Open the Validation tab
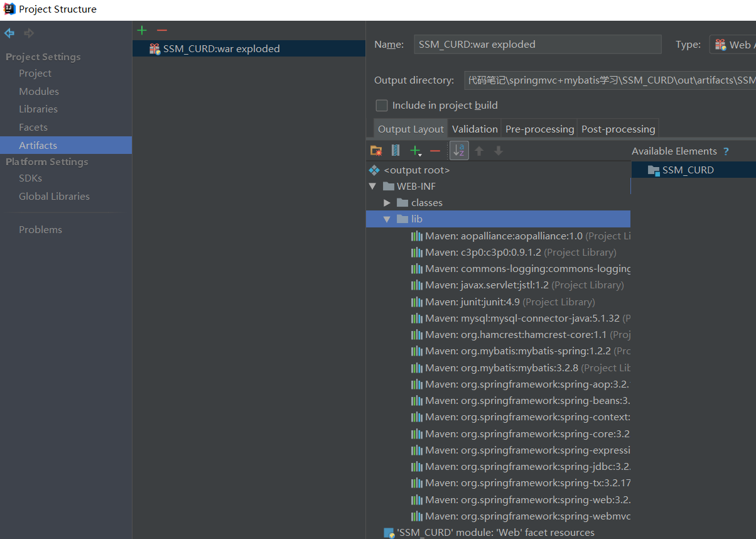Screen dimensions: 756x539 pyautogui.click(x=475, y=129)
